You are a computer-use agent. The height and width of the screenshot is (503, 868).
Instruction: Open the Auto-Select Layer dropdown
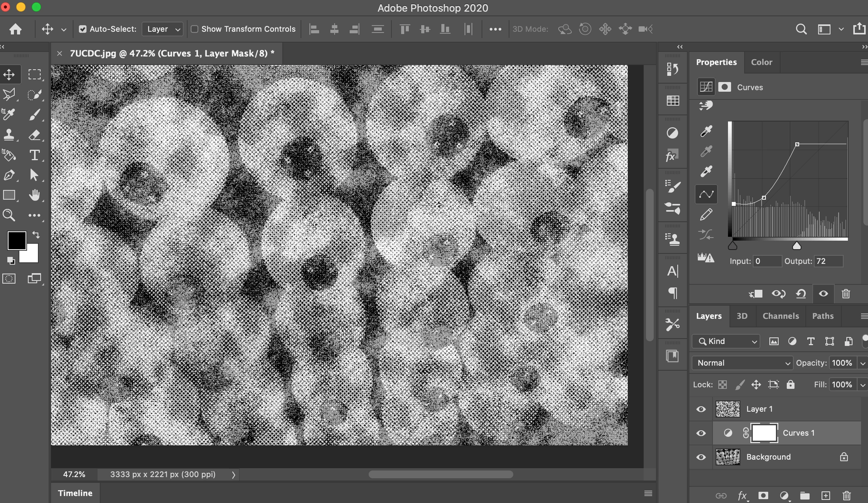pos(162,29)
